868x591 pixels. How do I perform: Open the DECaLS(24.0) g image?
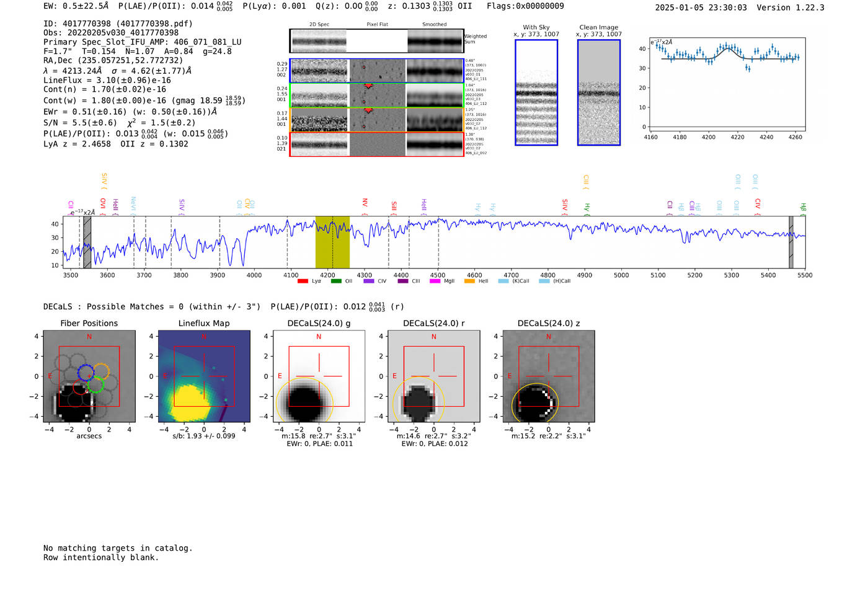pos(319,376)
